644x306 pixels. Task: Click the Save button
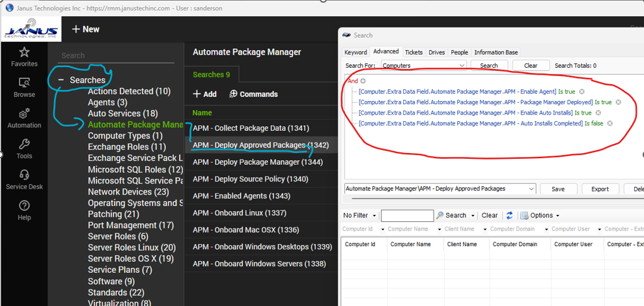point(558,189)
